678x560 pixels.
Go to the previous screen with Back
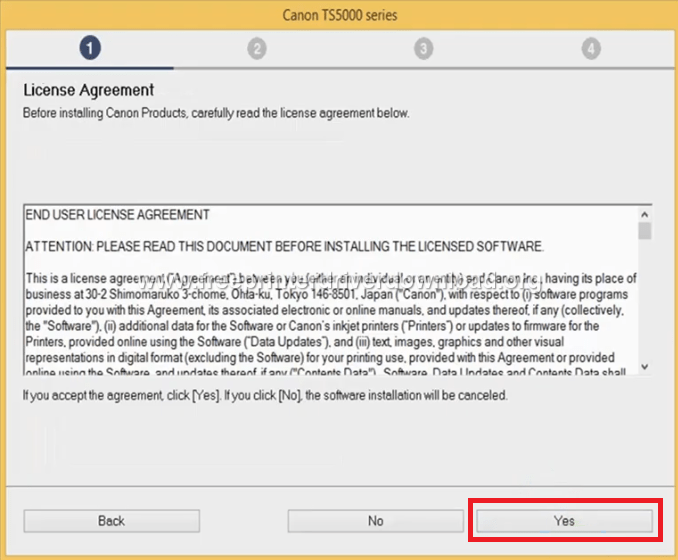point(112,521)
